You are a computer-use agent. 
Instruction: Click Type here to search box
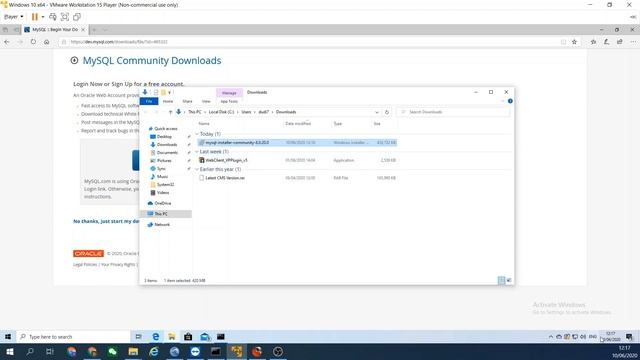click(73, 337)
